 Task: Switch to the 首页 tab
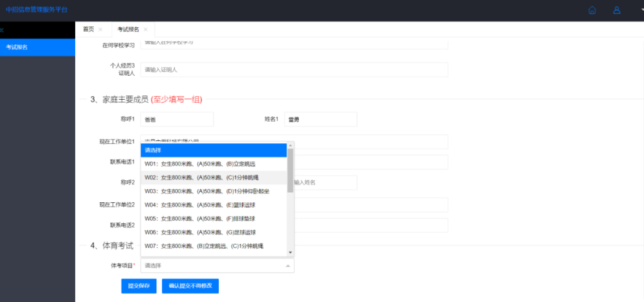pos(88,29)
